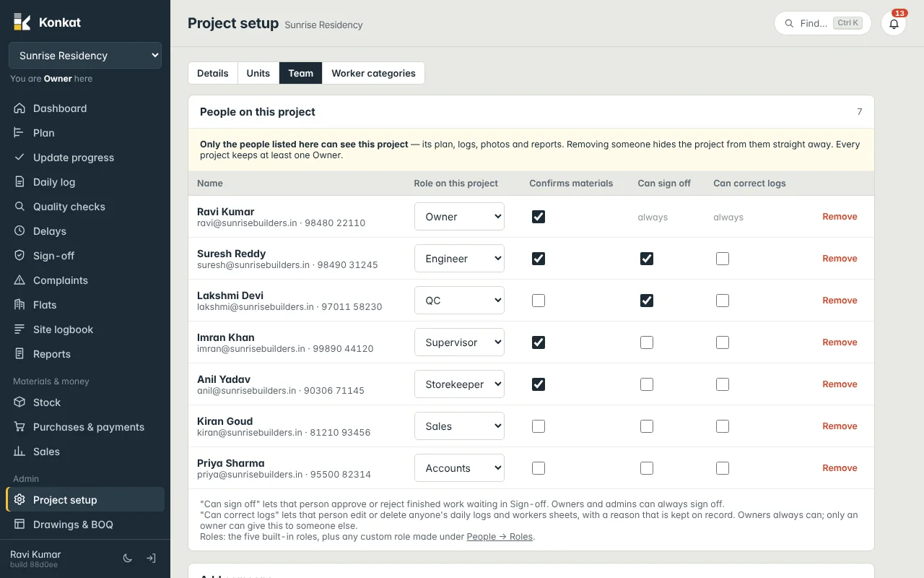Click the Plan icon in sidebar

click(x=19, y=133)
